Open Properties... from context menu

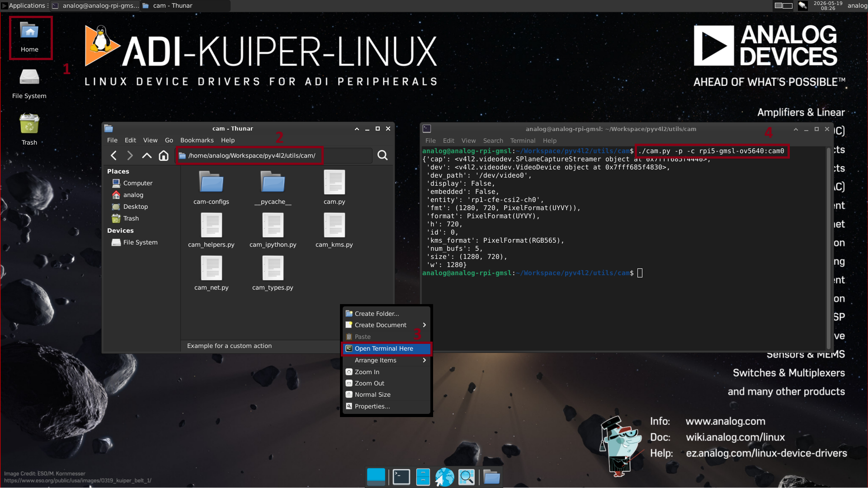(x=387, y=406)
